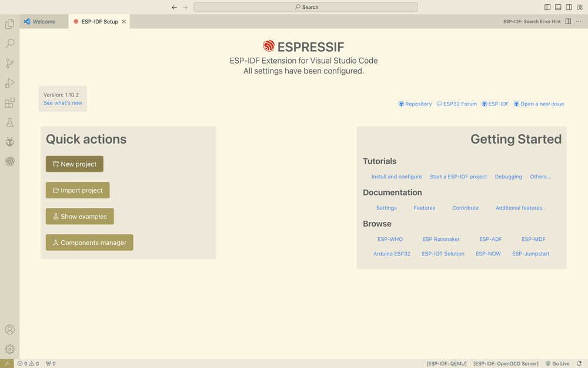This screenshot has height=368, width=588.
Task: Toggle the panel layout control top right
Action: pyautogui.click(x=557, y=6)
